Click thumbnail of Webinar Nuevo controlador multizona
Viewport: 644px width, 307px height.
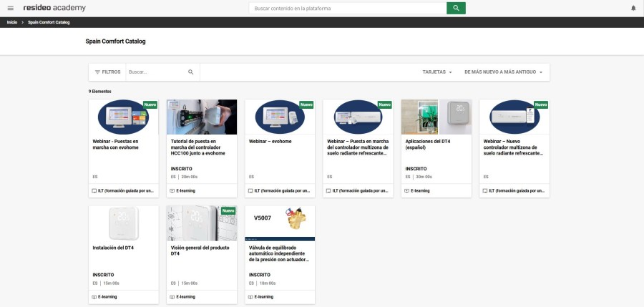(514, 117)
